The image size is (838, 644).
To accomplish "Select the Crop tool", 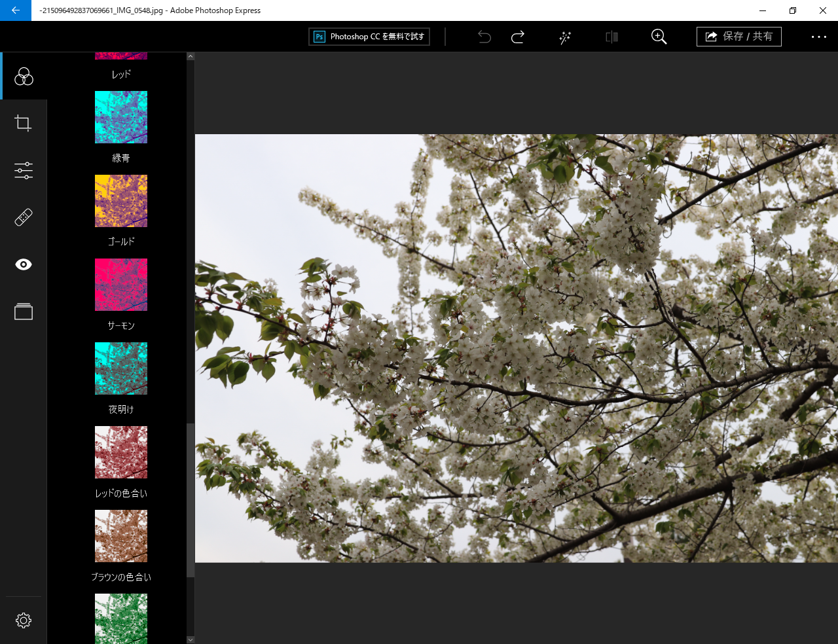I will (x=24, y=123).
